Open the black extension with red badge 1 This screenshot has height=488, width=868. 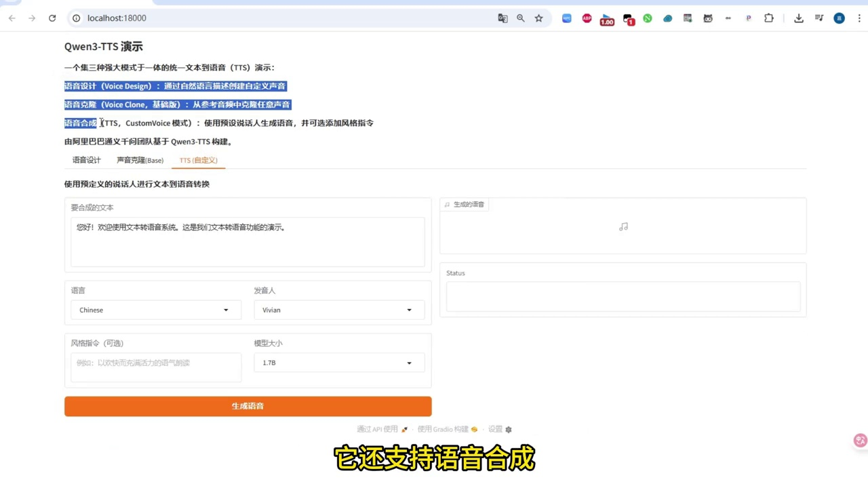coord(628,20)
